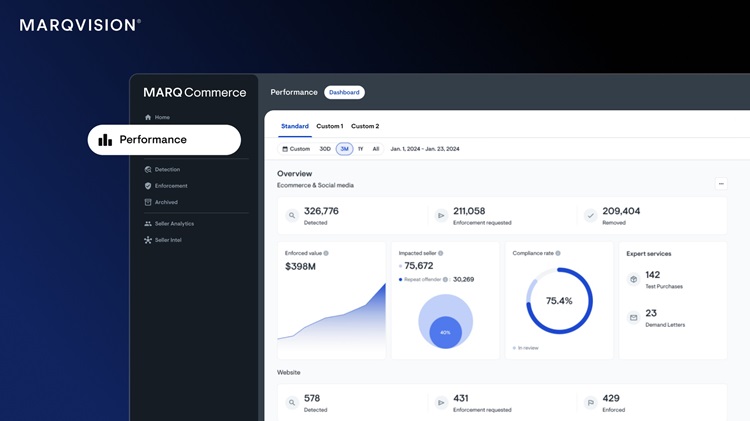Click the 75.4% compliance rate donut chart
This screenshot has height=421, width=750.
click(x=559, y=300)
